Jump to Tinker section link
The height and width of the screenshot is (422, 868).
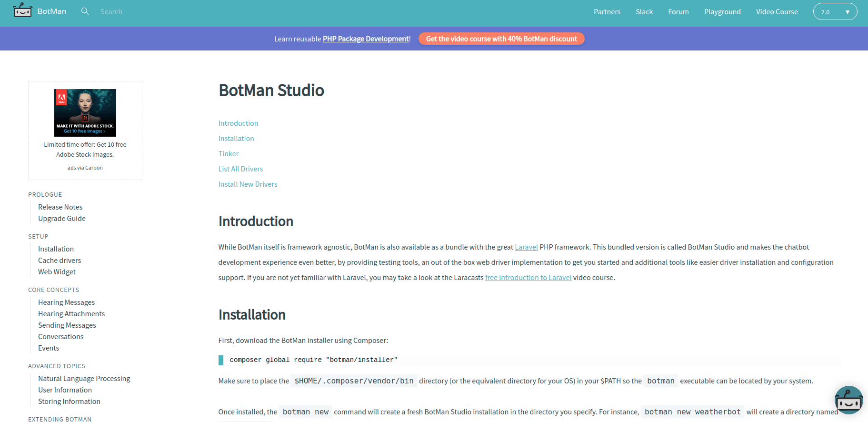(x=229, y=154)
